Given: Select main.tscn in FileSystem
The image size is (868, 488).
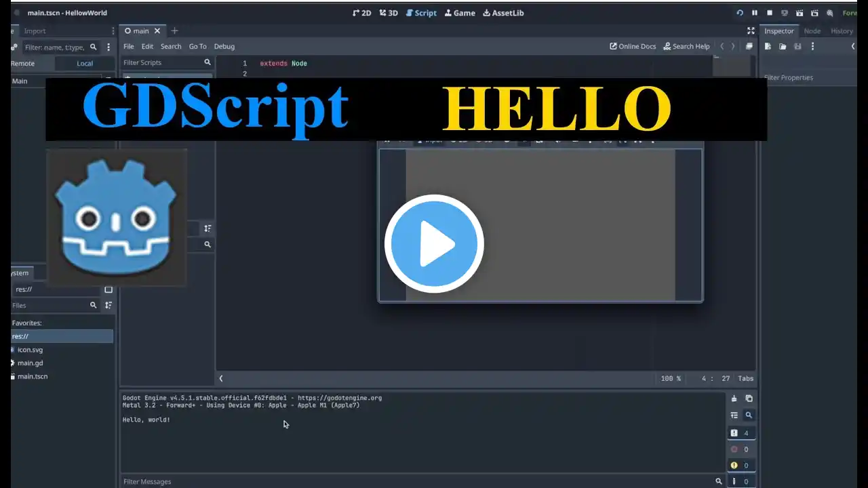Looking at the screenshot, I should tap(33, 376).
